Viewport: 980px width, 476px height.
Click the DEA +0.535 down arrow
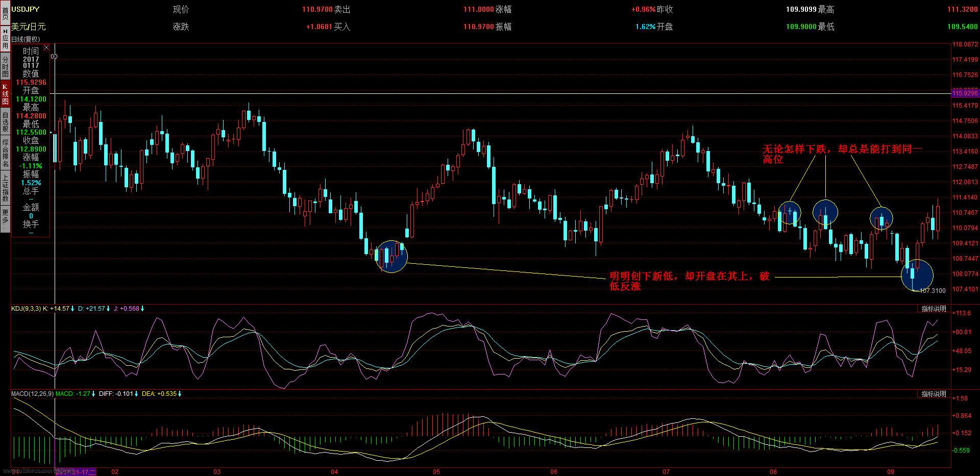click(x=180, y=394)
